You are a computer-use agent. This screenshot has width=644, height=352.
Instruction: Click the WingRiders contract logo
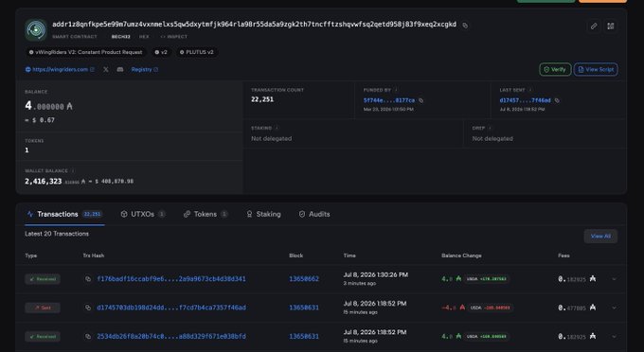(36, 29)
